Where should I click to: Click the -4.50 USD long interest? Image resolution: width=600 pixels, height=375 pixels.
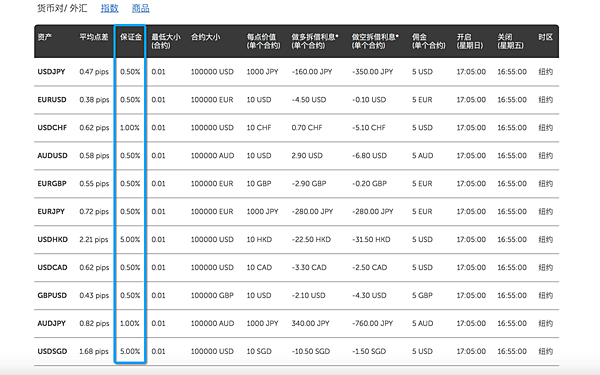[x=309, y=99]
